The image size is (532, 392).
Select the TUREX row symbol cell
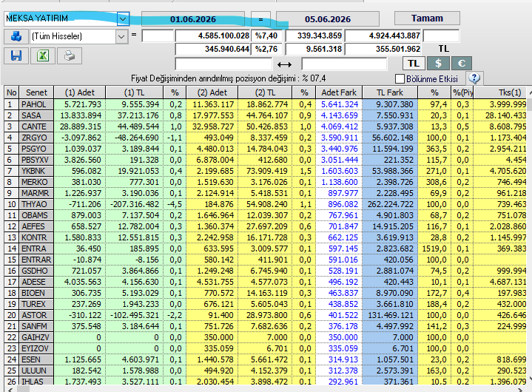point(36,304)
